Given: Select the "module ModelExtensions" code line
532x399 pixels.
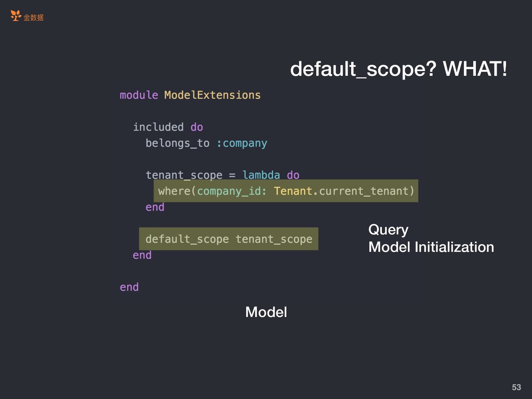Looking at the screenshot, I should click(190, 95).
